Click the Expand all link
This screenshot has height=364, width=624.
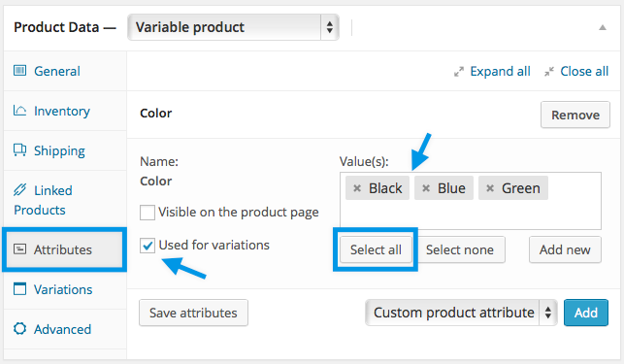click(x=500, y=71)
